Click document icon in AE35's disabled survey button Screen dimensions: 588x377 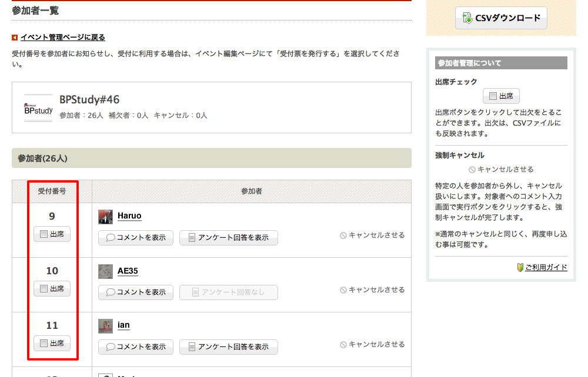click(195, 292)
